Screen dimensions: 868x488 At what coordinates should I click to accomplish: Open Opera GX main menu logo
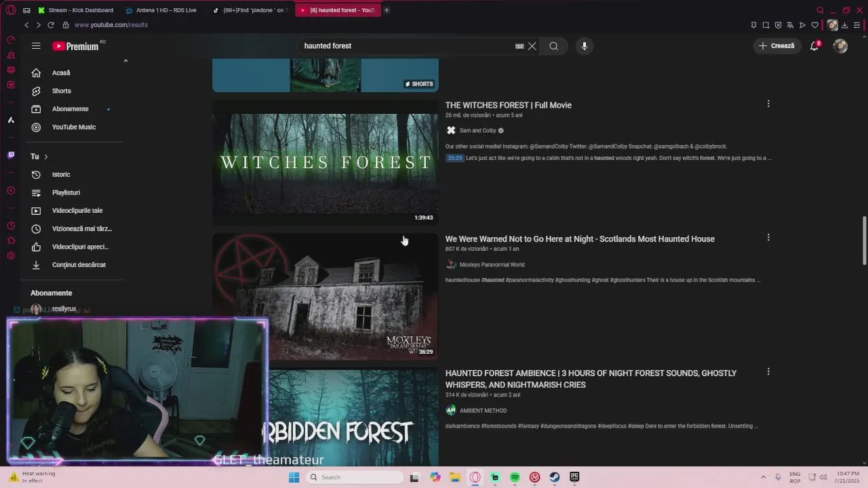point(11,10)
